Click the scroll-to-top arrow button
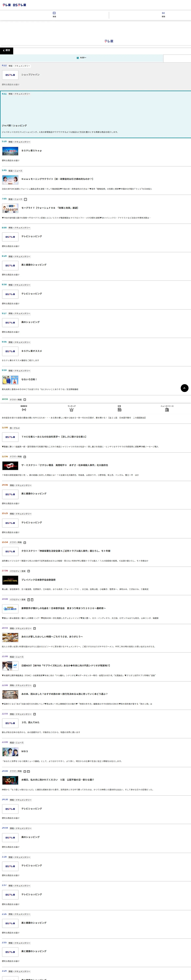The width and height of the screenshot is (191, 980). [184, 388]
